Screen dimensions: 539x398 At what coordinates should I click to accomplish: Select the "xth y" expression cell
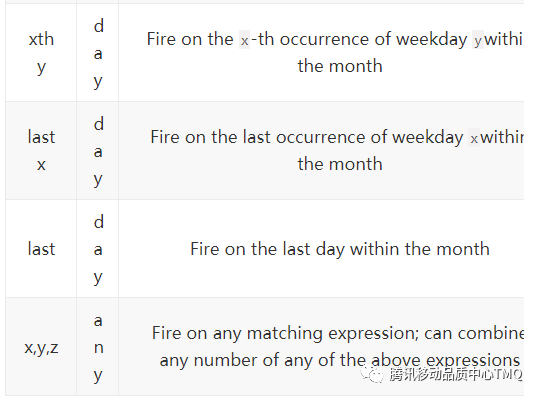tap(41, 53)
